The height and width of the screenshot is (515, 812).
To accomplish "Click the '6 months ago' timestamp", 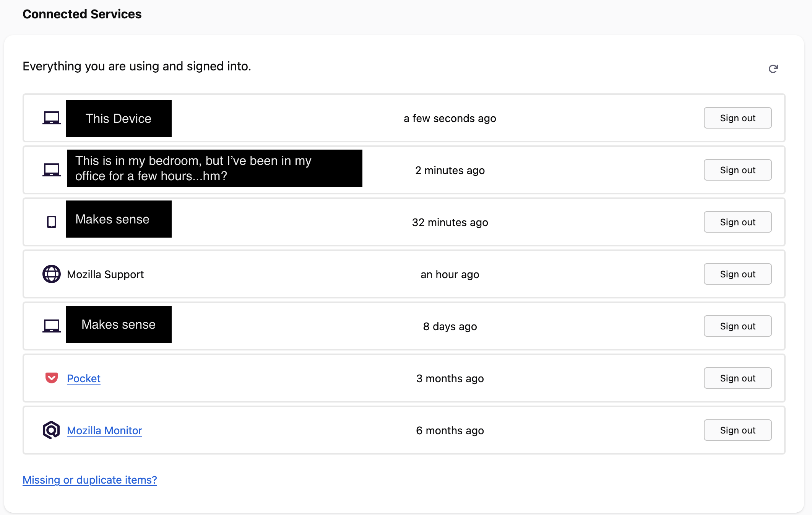I will 450,430.
